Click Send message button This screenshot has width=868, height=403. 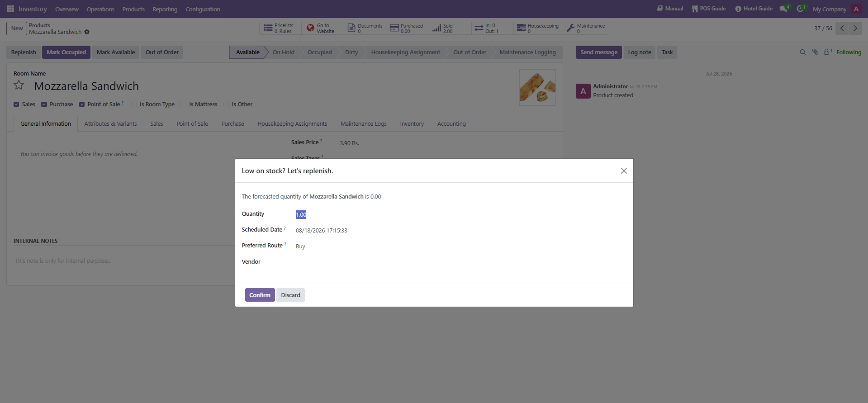(598, 52)
